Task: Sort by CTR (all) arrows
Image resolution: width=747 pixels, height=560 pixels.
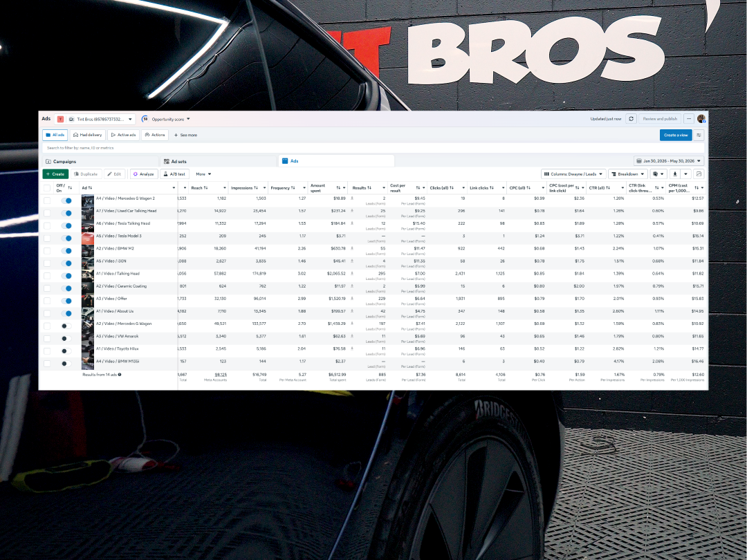Action: tap(608, 187)
